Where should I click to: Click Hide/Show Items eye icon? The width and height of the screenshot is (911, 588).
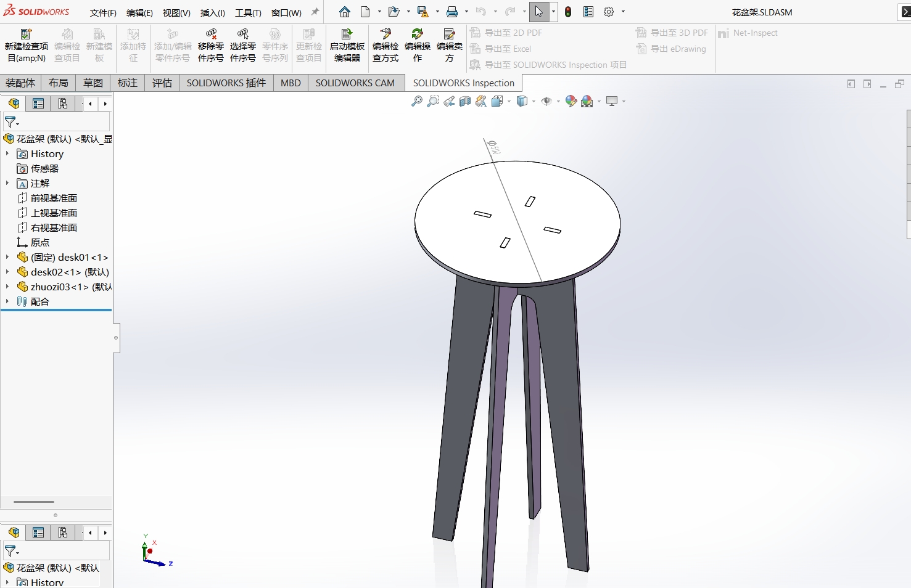[x=546, y=101]
